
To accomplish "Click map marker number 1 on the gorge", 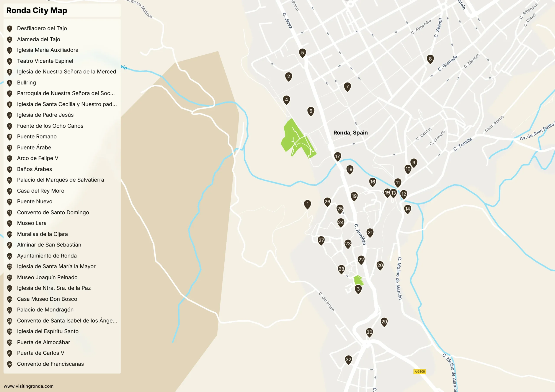I will [307, 204].
